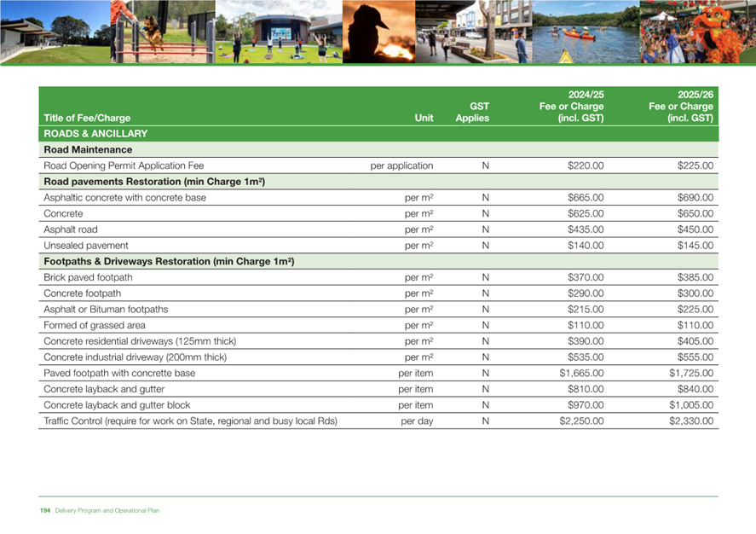The width and height of the screenshot is (756, 534).
Task: Click the 'Title of Fee/Charge' column header
Action: click(x=87, y=118)
